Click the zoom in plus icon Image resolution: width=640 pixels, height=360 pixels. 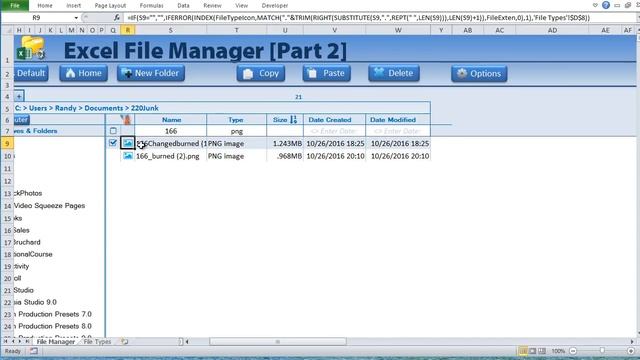click(x=631, y=351)
